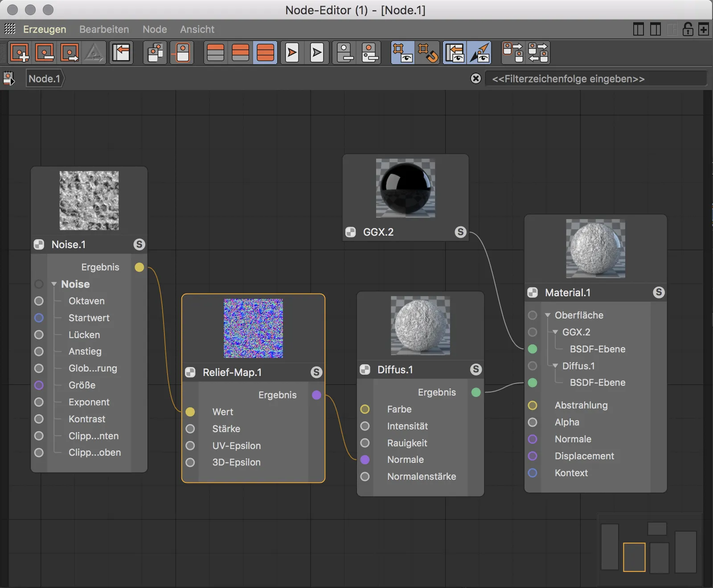Click the solo S icon on Noise.1 node
Screen dimensions: 713x588
point(139,245)
